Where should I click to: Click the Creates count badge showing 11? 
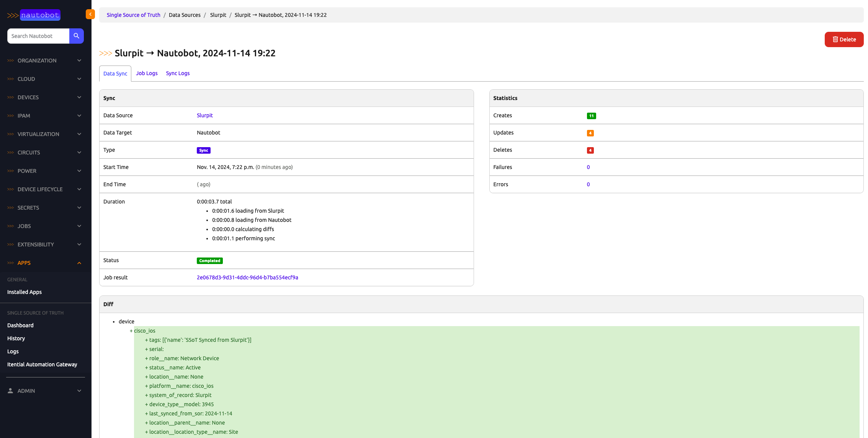[x=592, y=115]
